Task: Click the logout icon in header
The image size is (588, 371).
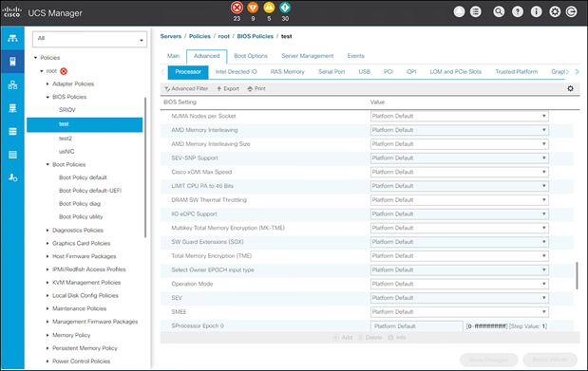Action: [x=571, y=12]
